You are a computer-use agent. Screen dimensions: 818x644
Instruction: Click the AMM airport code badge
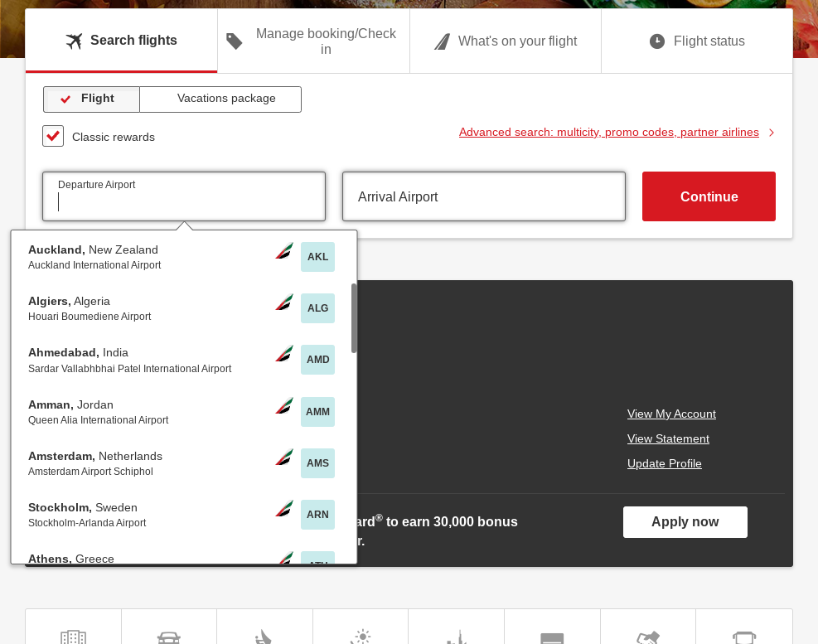coord(317,412)
